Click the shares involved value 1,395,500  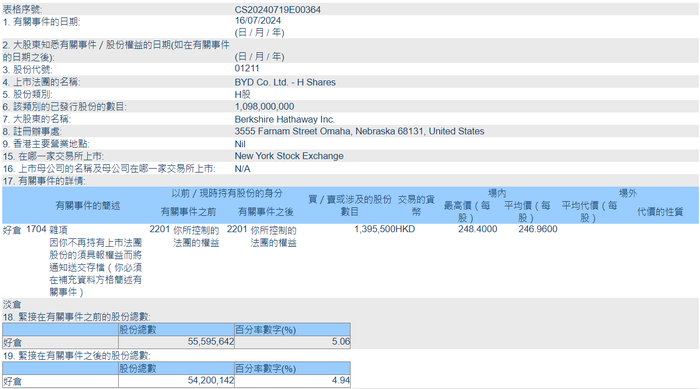point(375,229)
